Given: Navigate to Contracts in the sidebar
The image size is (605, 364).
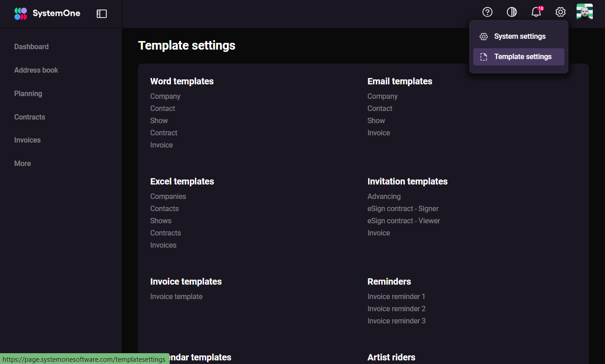Looking at the screenshot, I should [29, 117].
